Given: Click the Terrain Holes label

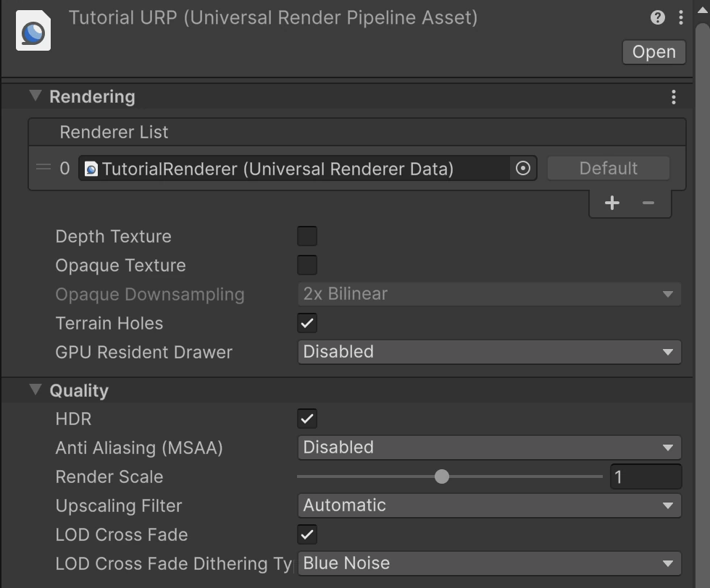Looking at the screenshot, I should coord(109,323).
